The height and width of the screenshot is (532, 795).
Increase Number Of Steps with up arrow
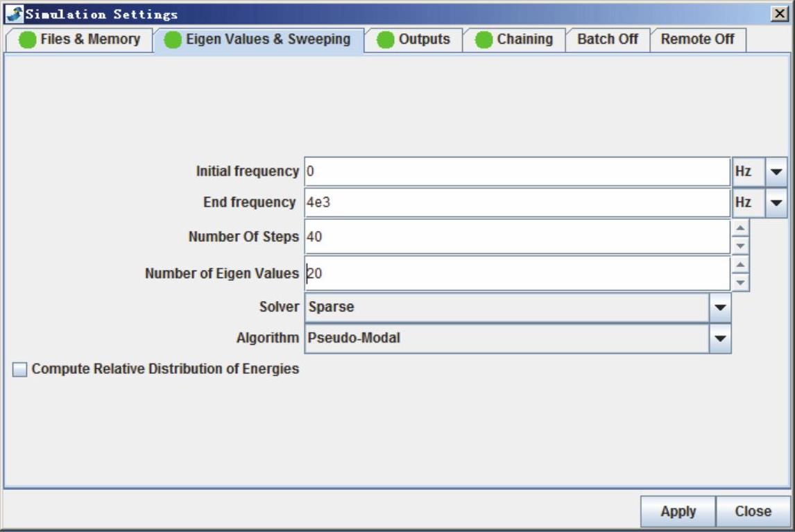click(740, 228)
